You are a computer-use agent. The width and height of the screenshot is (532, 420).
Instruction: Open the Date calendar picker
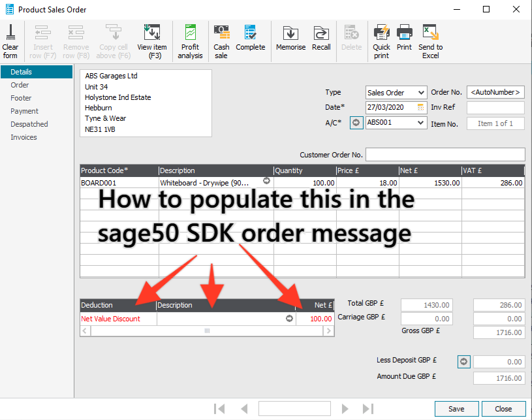[x=421, y=107]
